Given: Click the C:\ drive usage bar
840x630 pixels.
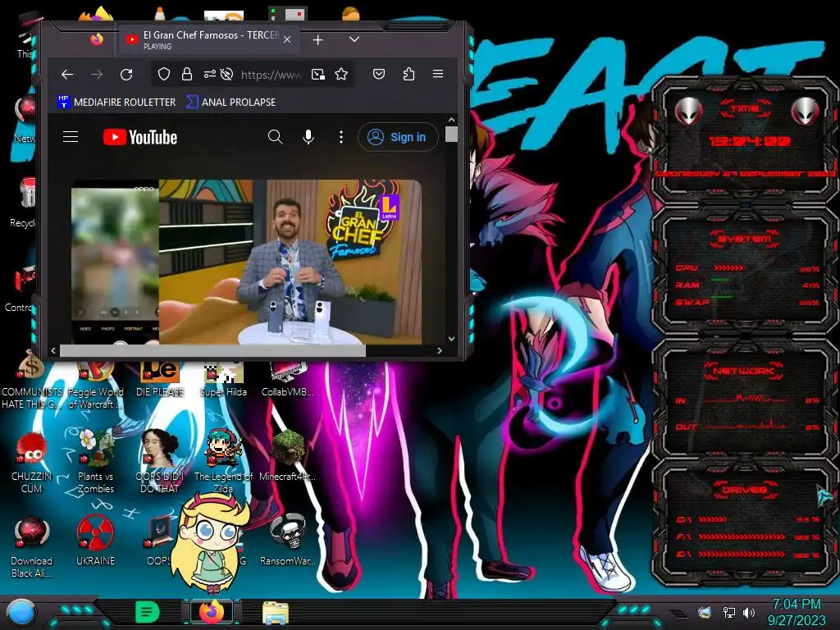Looking at the screenshot, I should pos(713,519).
